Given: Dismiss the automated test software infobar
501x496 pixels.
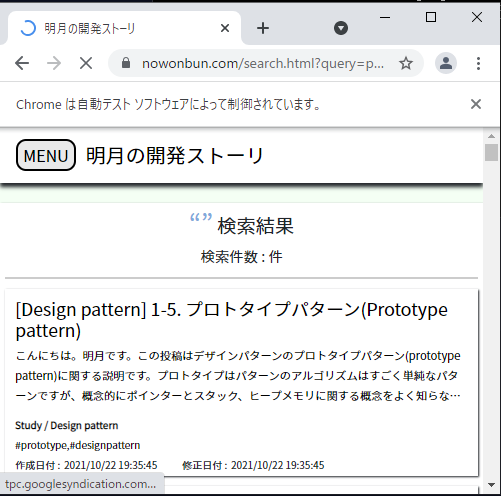Looking at the screenshot, I should [476, 104].
